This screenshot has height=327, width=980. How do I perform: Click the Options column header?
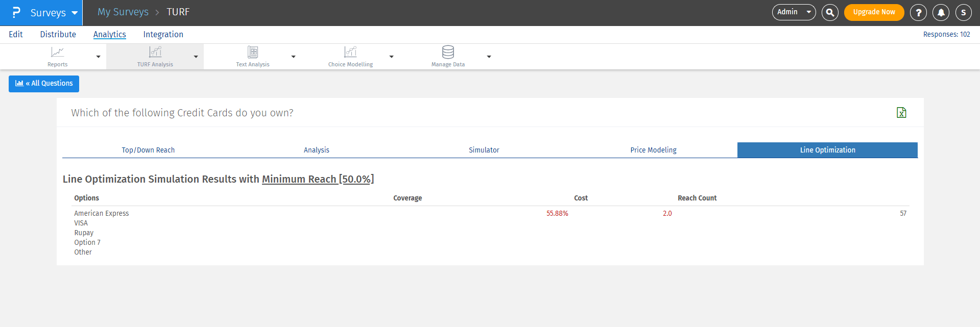click(86, 198)
